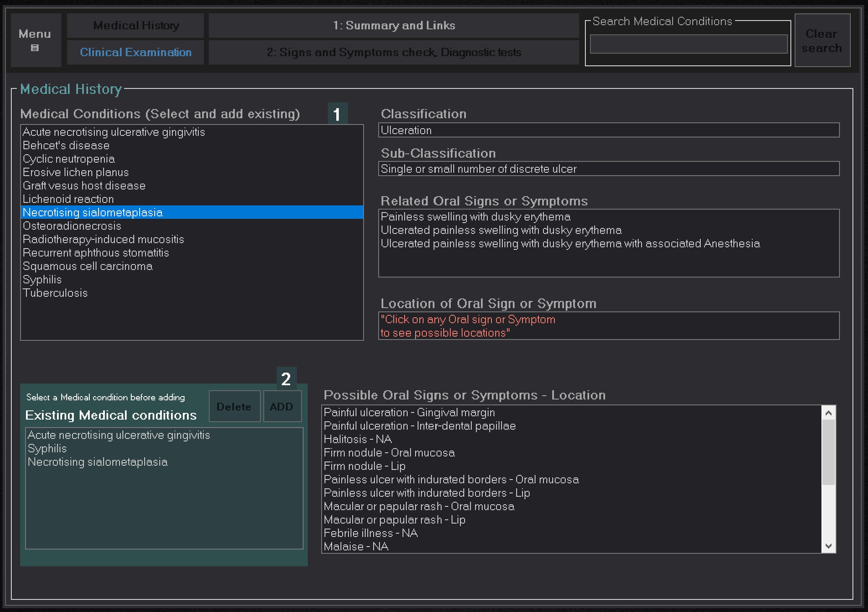Viewport: 868px width, 612px height.
Task: Click the scroll down arrow in locations list
Action: click(828, 546)
